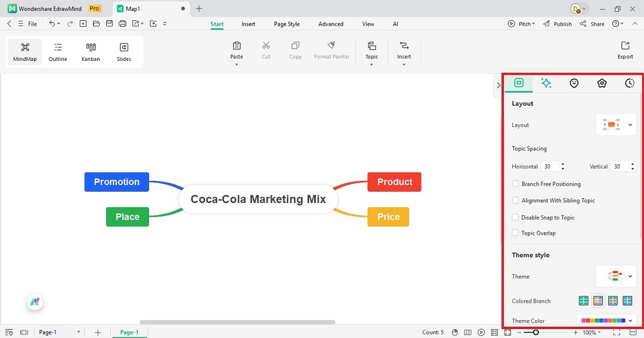
Task: Go back with the left chevron
Action: tap(9, 24)
